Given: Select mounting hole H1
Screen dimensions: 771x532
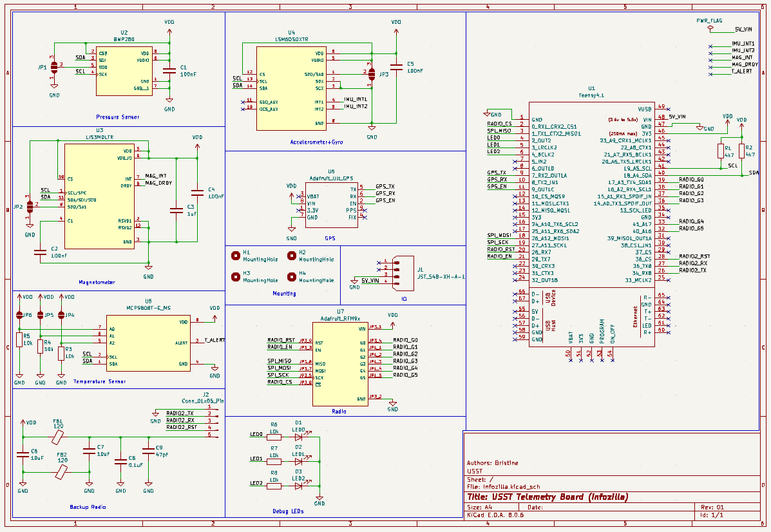Looking at the screenshot, I should pos(236,256).
